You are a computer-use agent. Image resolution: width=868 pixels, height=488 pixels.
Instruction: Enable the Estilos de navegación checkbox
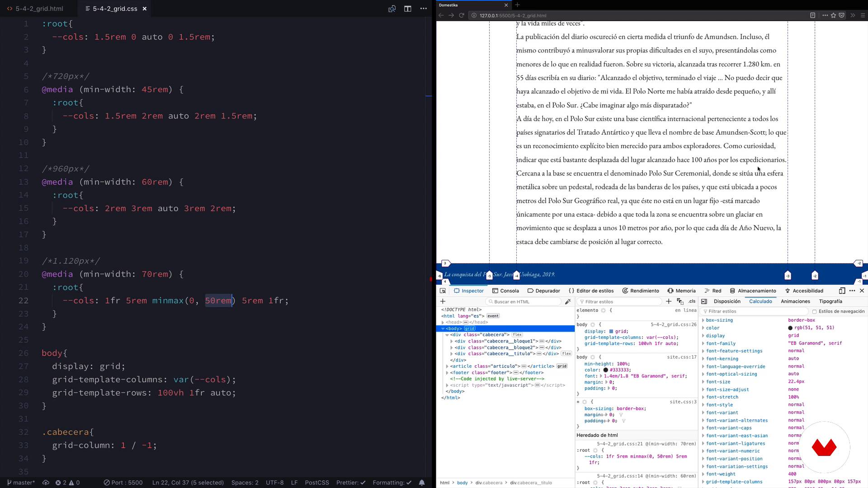pos(814,311)
